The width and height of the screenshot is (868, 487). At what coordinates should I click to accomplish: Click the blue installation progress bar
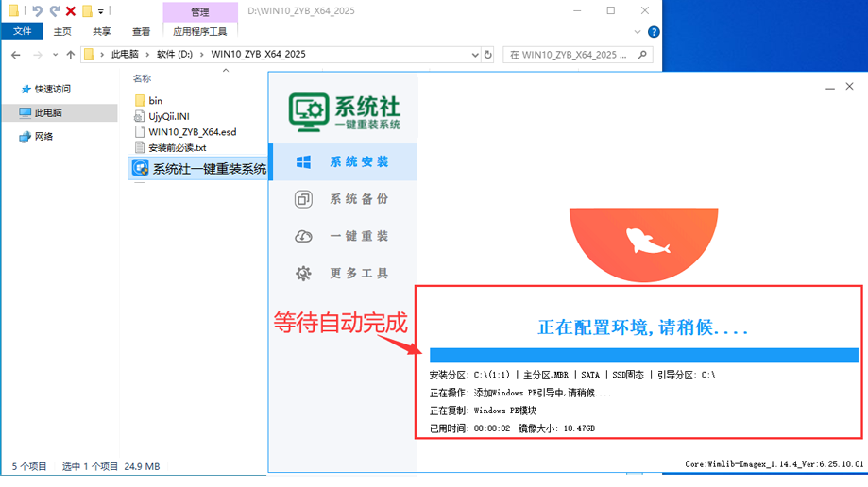[643, 355]
